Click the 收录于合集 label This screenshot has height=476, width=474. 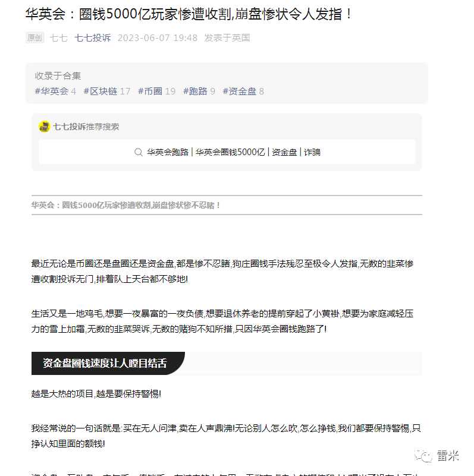(58, 76)
